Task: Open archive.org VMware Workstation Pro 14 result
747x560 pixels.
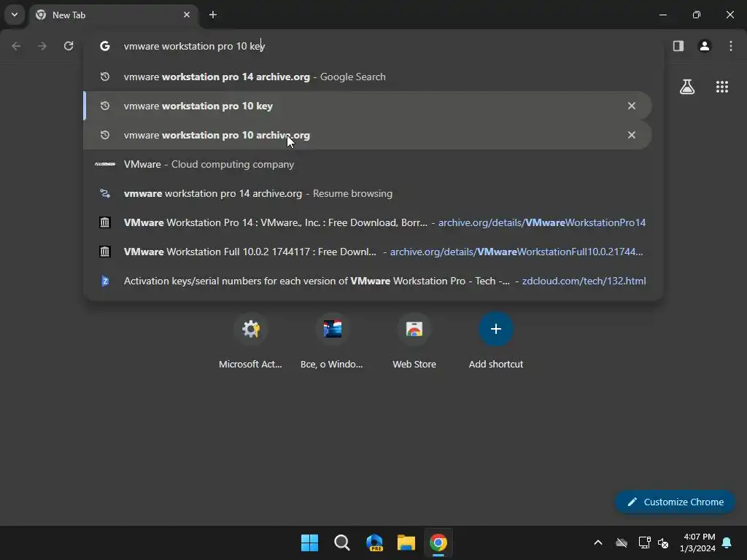Action: [368, 222]
